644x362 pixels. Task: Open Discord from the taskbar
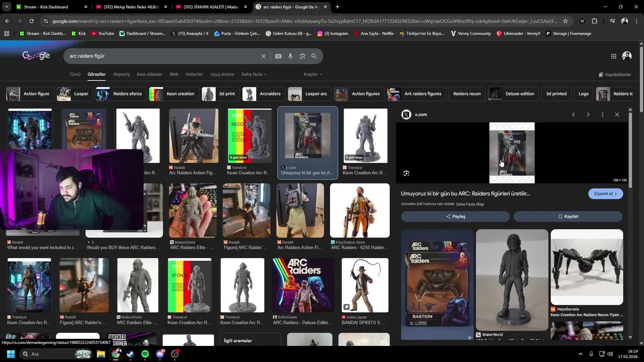pyautogui.click(x=160, y=354)
